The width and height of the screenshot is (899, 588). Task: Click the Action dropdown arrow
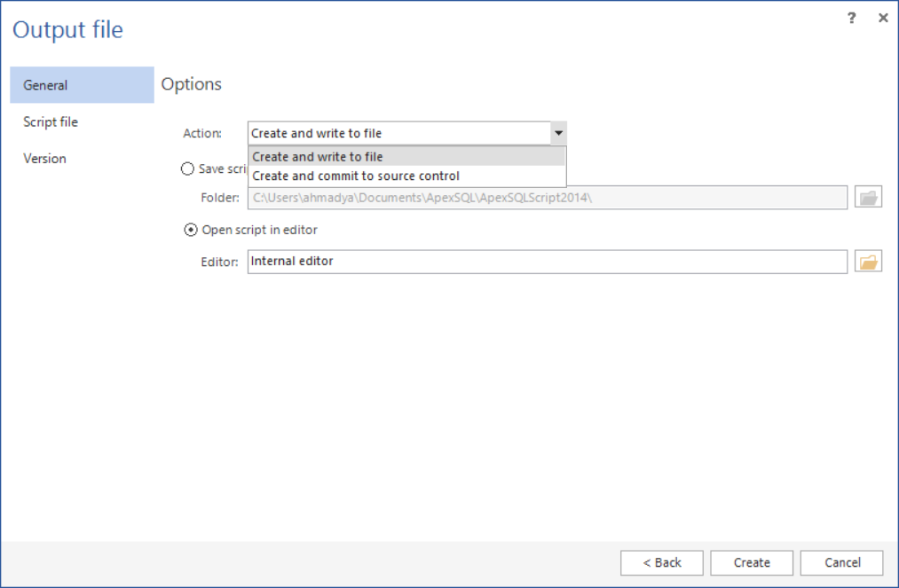558,133
